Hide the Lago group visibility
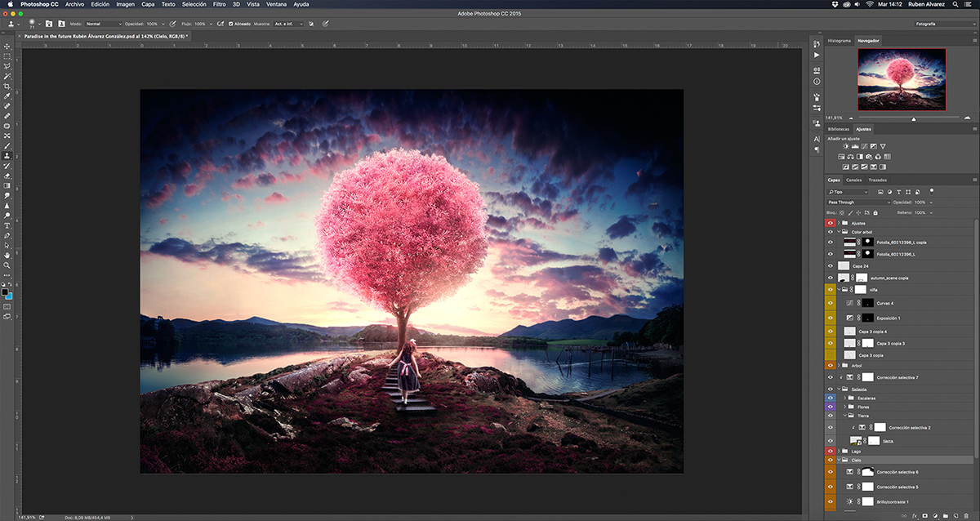 [831, 451]
